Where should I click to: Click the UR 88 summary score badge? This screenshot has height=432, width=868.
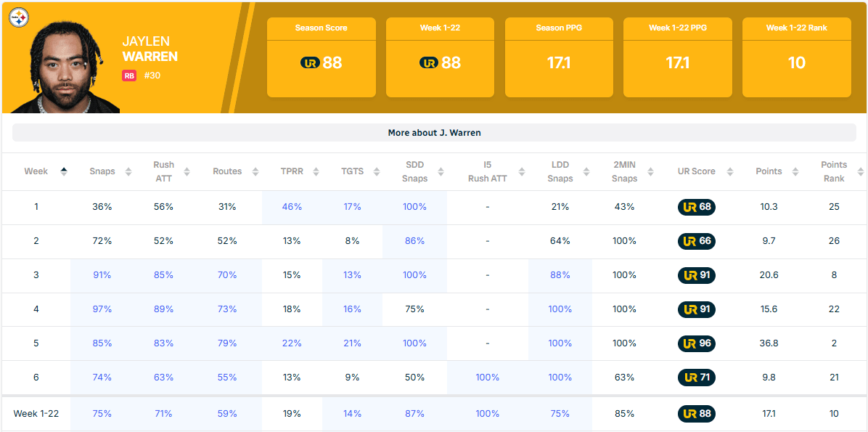(x=697, y=414)
